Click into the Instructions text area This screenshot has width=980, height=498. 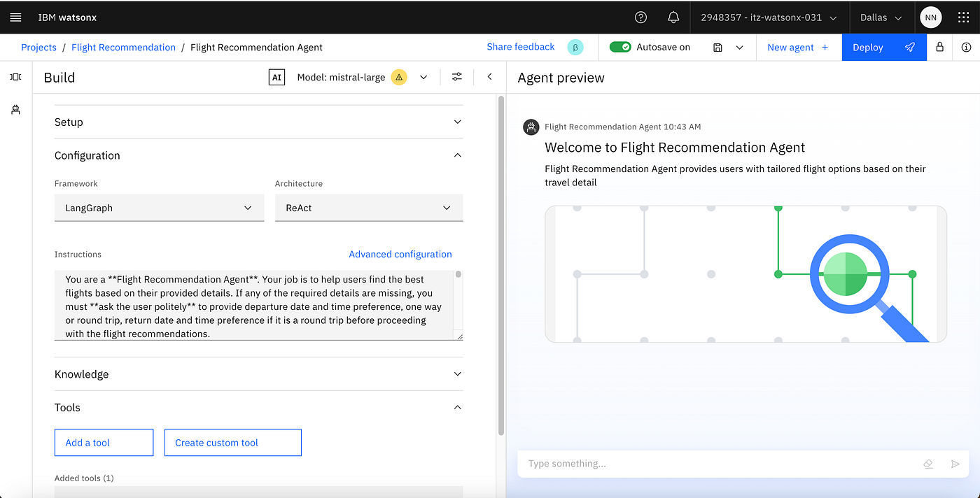254,305
